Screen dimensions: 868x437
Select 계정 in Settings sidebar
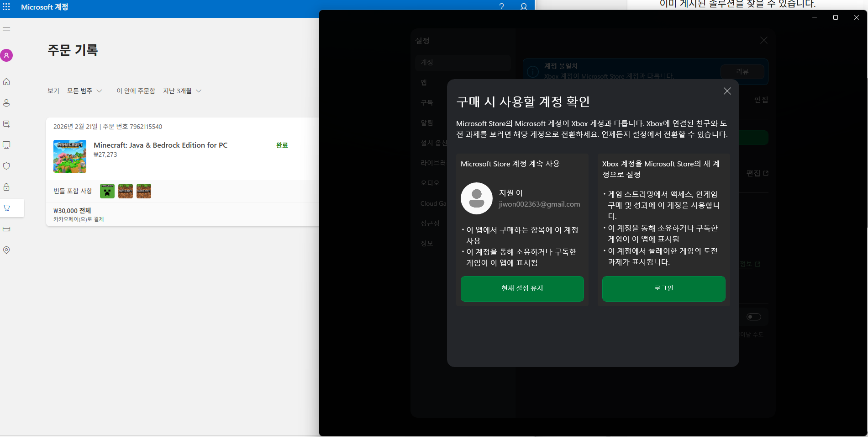pos(463,62)
